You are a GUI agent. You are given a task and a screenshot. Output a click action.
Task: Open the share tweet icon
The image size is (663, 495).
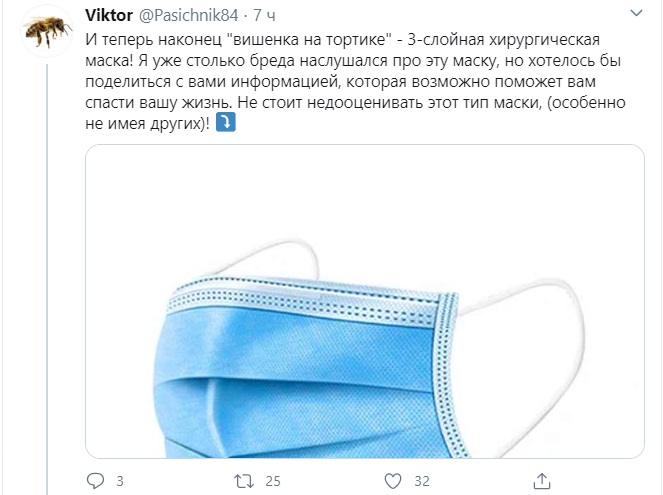(542, 481)
